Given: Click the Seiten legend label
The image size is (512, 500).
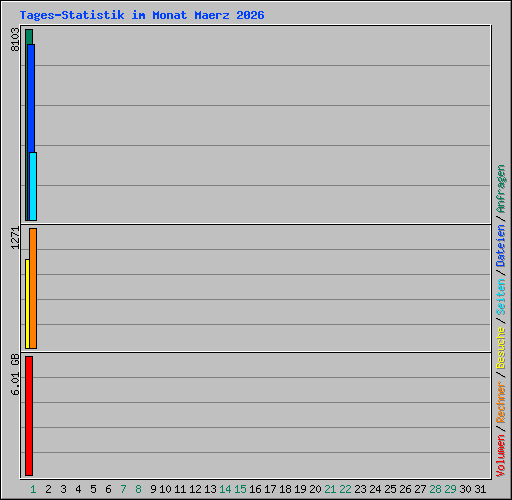Looking at the screenshot, I should [501, 297].
